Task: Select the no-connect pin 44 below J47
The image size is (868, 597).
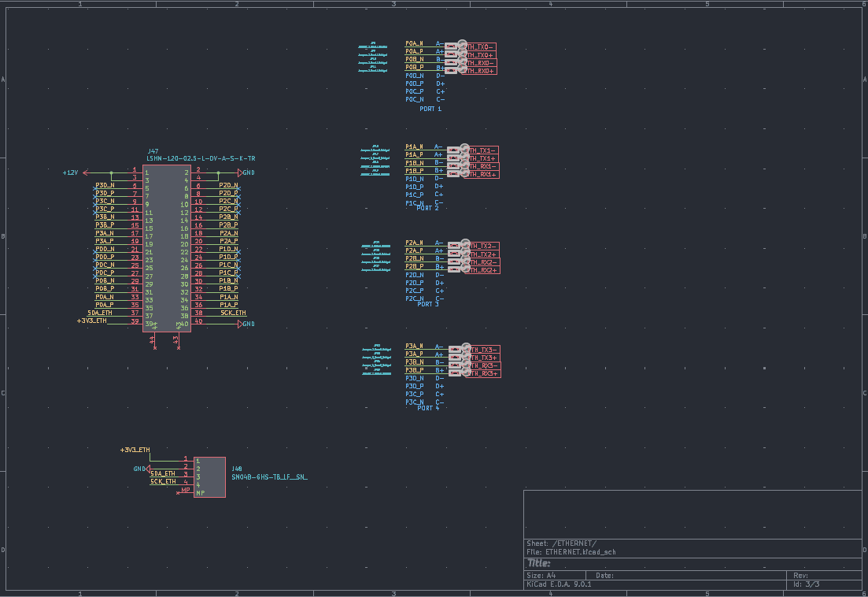Action: click(x=153, y=340)
